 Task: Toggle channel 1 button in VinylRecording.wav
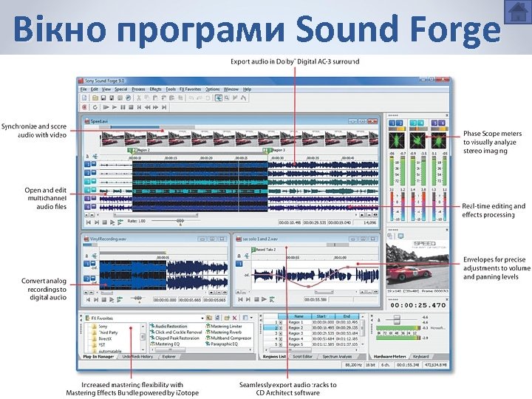pos(86,264)
